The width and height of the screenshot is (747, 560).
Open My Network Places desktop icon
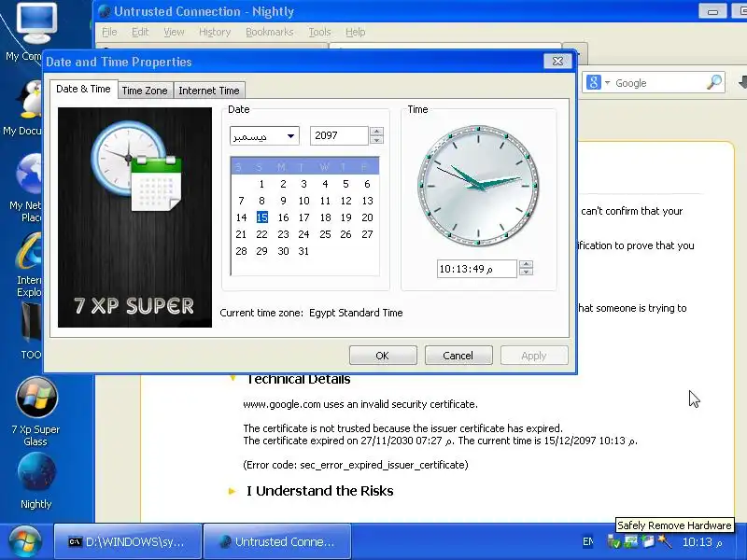click(30, 175)
